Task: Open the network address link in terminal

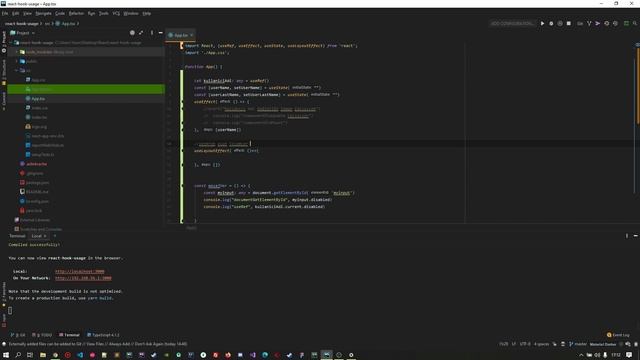Action: coord(83,278)
